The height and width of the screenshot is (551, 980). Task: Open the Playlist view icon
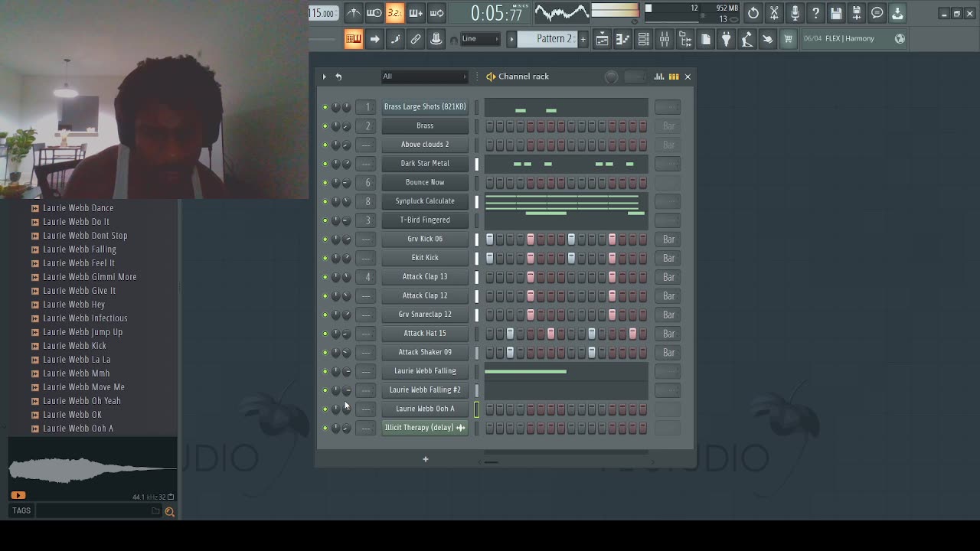pos(603,39)
